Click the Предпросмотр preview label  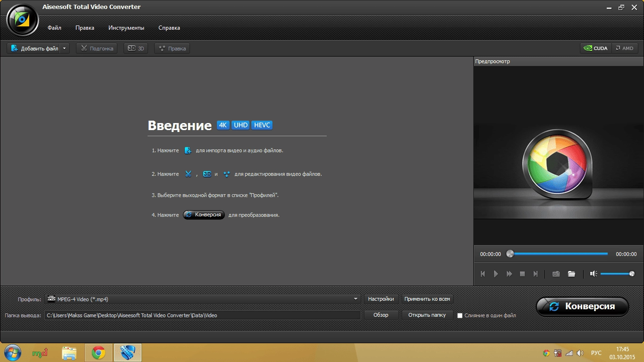click(493, 61)
